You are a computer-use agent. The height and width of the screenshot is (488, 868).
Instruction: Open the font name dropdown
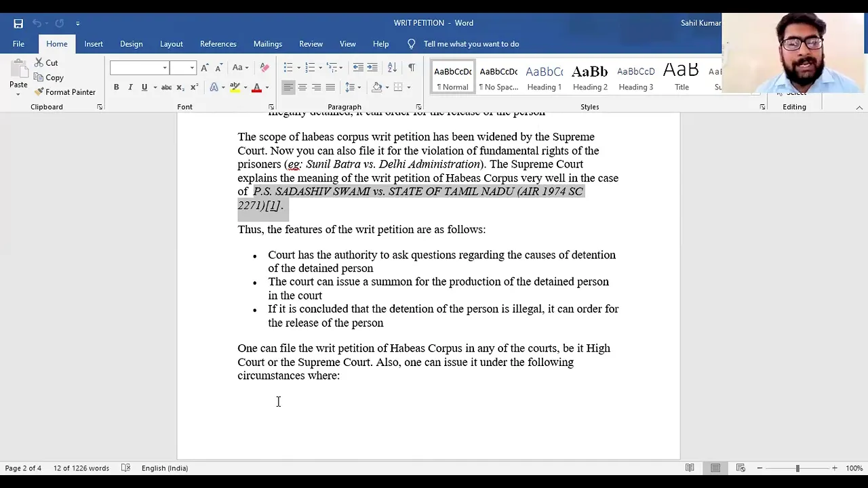coord(165,68)
